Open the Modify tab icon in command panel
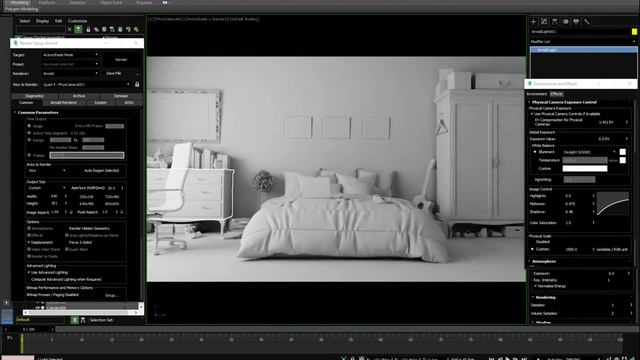The width and height of the screenshot is (640, 360). click(x=544, y=22)
